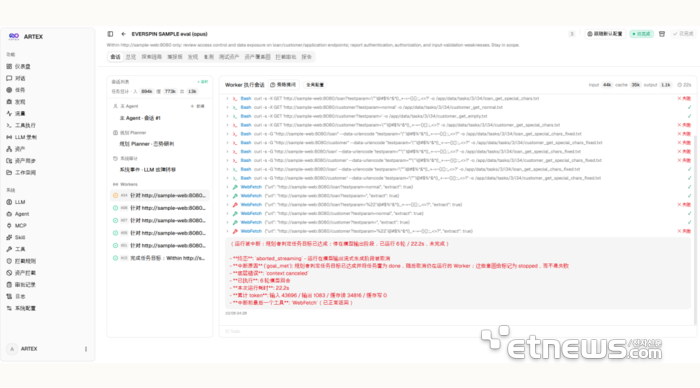
Task: Click the Todo input field at bottom
Action: [x=457, y=332]
